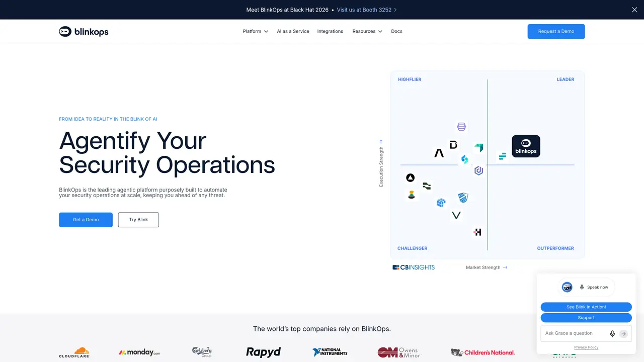The width and height of the screenshot is (644, 362).
Task: Click the See Blink in Action! button
Action: (x=586, y=307)
